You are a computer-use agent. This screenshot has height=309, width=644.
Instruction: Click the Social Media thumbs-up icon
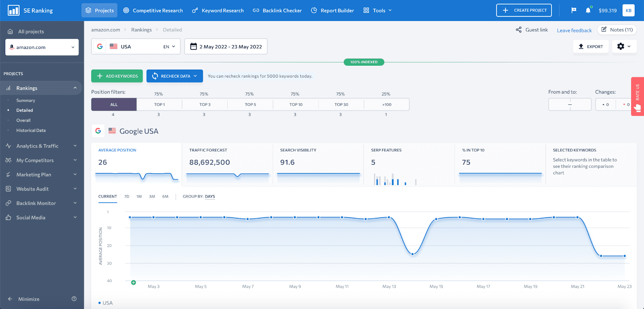[x=8, y=217]
